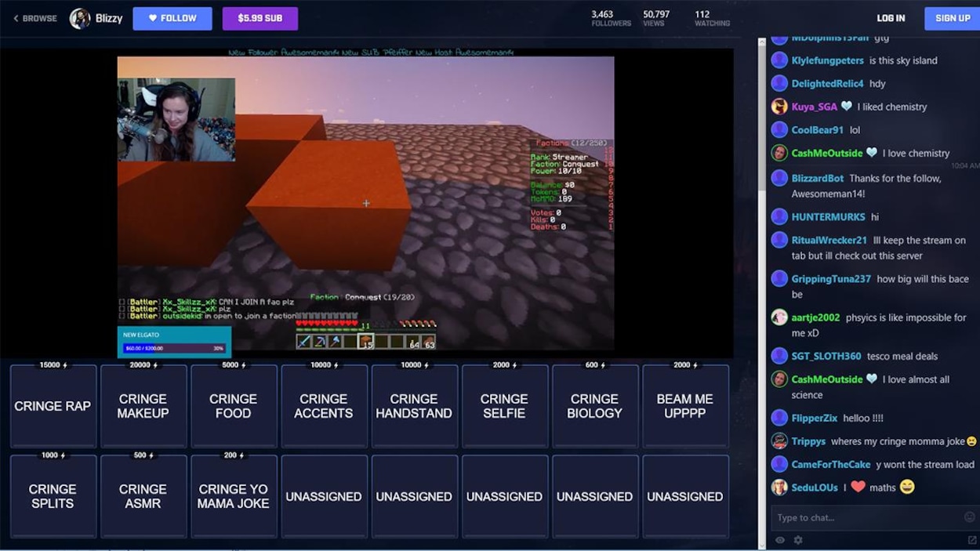Click SeduLOUs's avatar in chat
980x551 pixels.
coord(779,488)
